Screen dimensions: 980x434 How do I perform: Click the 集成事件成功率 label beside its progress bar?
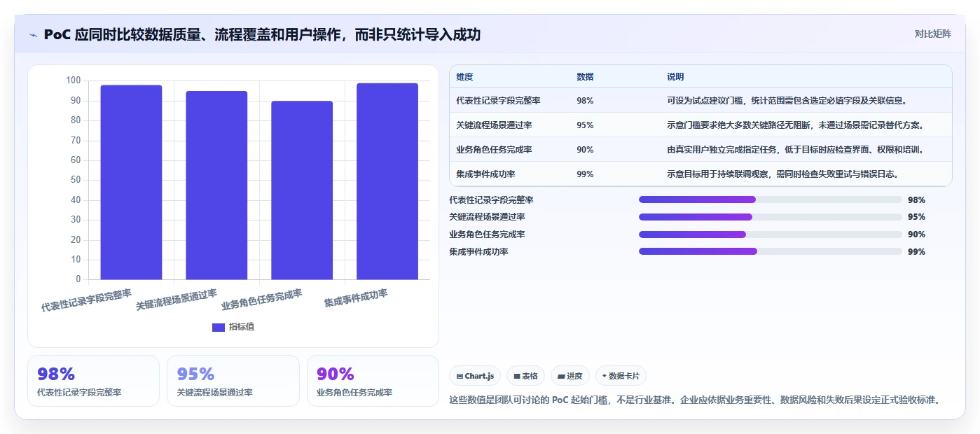478,251
